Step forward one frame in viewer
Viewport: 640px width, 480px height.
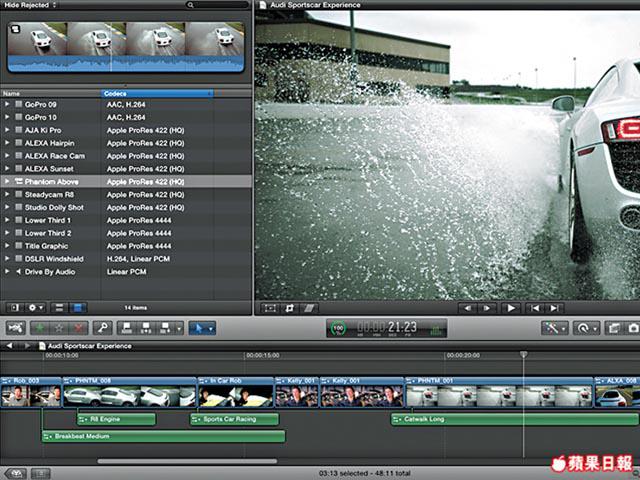(487, 308)
